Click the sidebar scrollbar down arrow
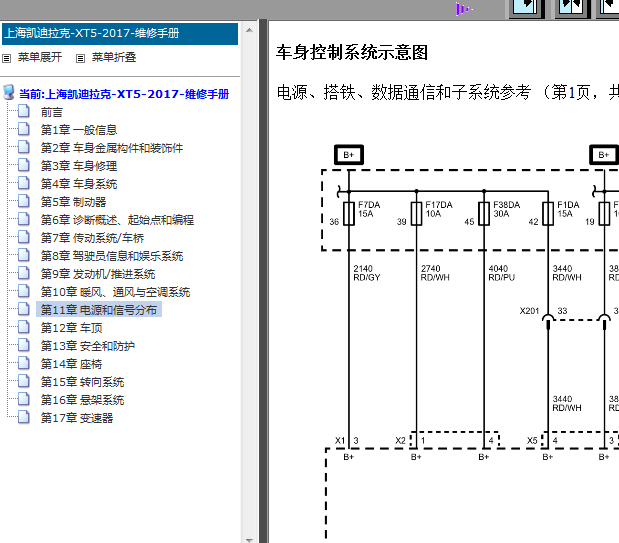The width and height of the screenshot is (619, 543). [249, 539]
